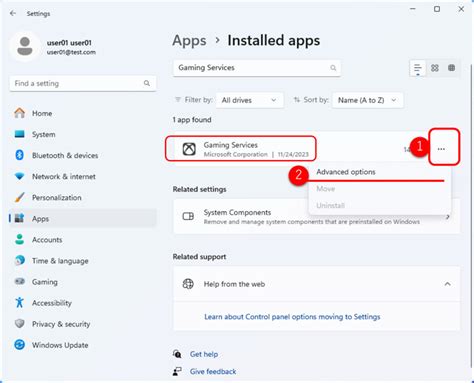Switch to grid view layout
The image size is (474, 383).
coord(435,68)
